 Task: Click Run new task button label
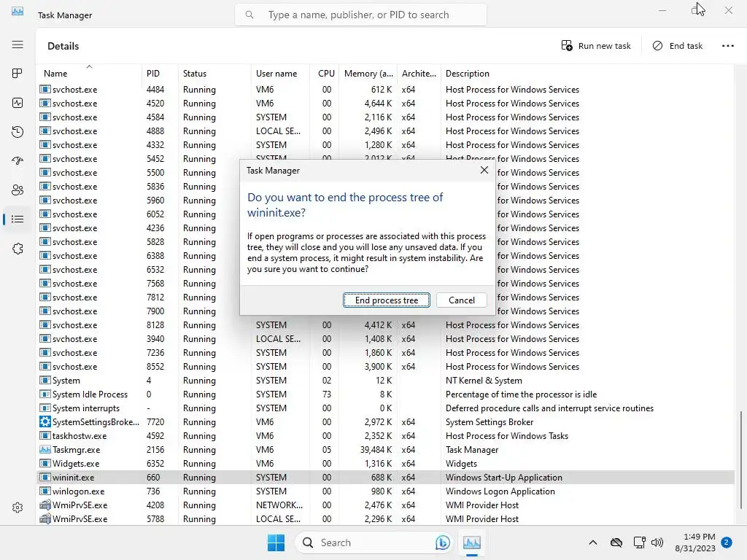click(604, 46)
